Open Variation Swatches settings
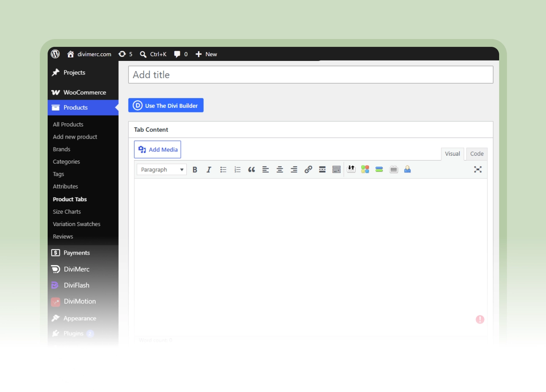This screenshot has width=546, height=392. pyautogui.click(x=77, y=224)
